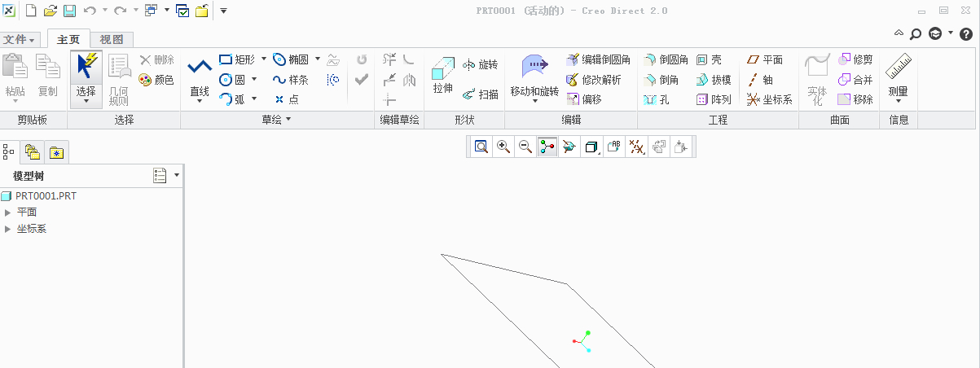Toggle annotation display (AB icon)

coord(614,147)
